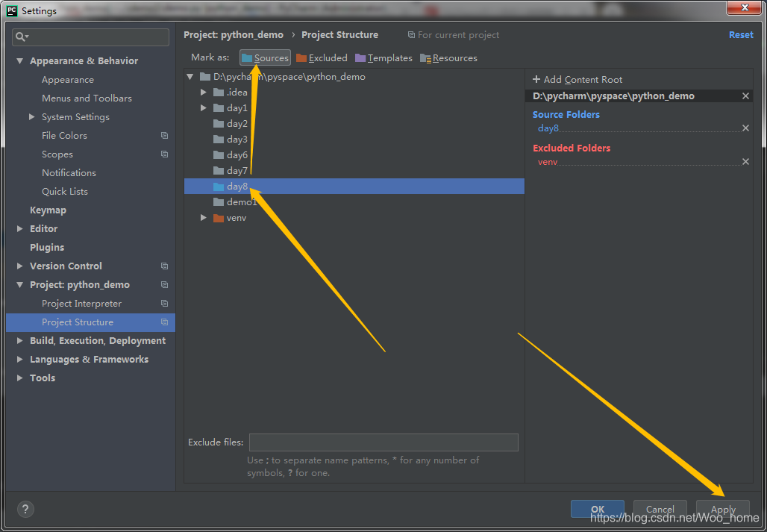767x532 pixels.
Task: Mark folder as Templates
Action: (384, 57)
